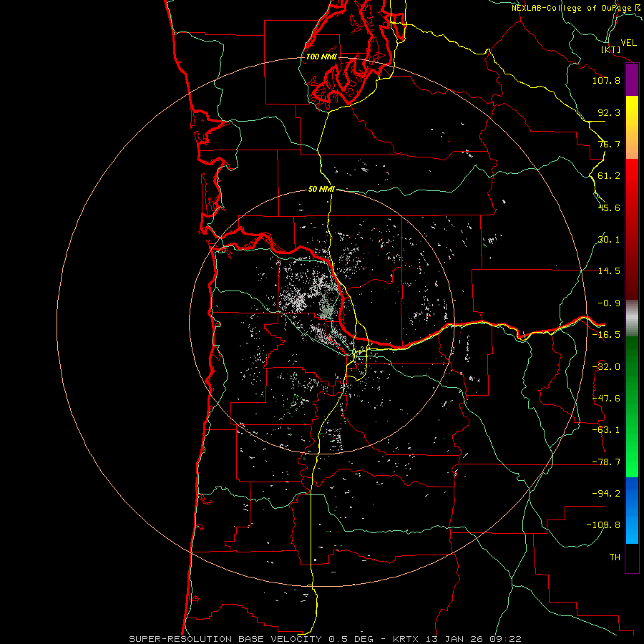Click the -63.1 legend value
Viewport: 644px width, 644px height.
pyautogui.click(x=606, y=430)
